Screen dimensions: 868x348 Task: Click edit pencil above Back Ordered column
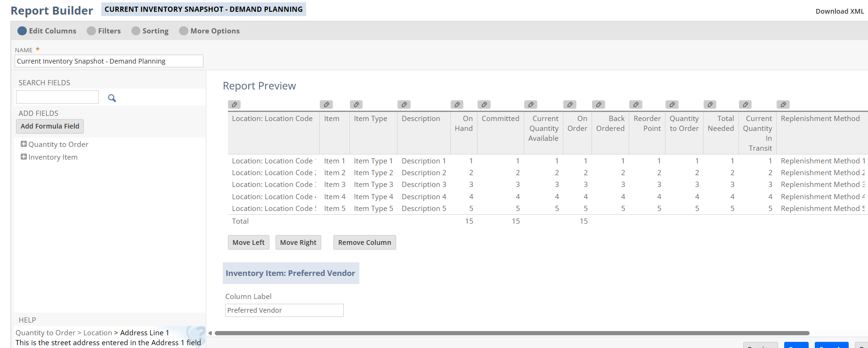tap(599, 105)
